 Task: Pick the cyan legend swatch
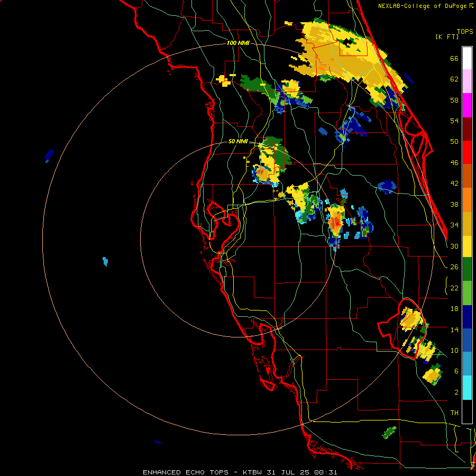click(x=467, y=388)
